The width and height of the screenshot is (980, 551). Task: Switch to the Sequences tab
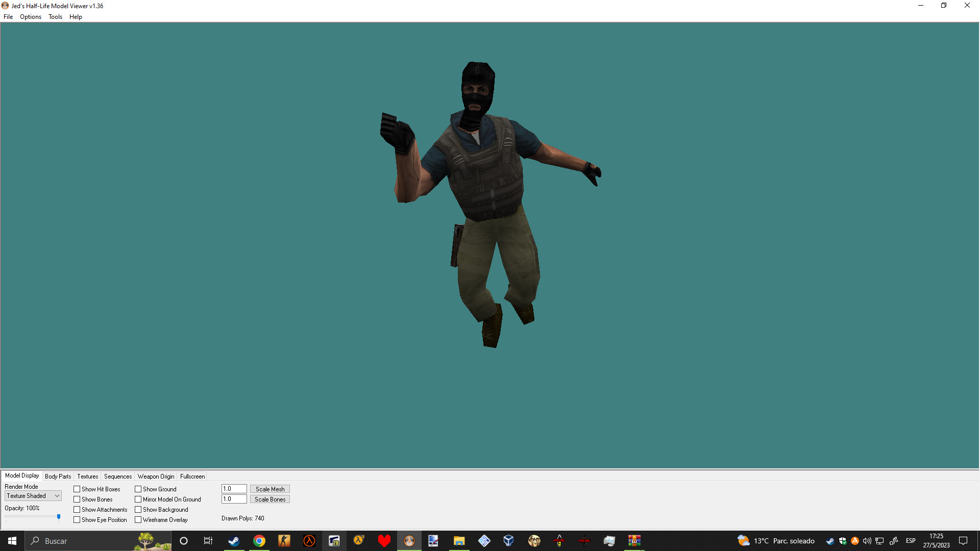coord(117,476)
